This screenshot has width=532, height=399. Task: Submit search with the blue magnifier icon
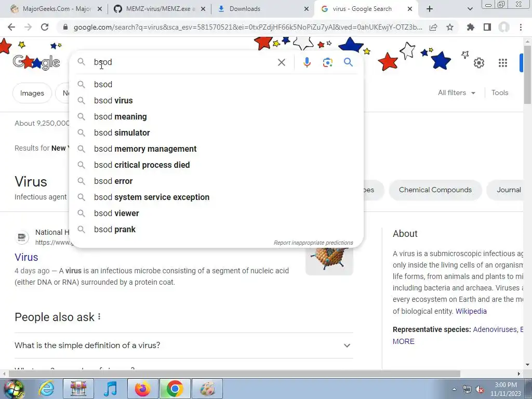pyautogui.click(x=348, y=62)
